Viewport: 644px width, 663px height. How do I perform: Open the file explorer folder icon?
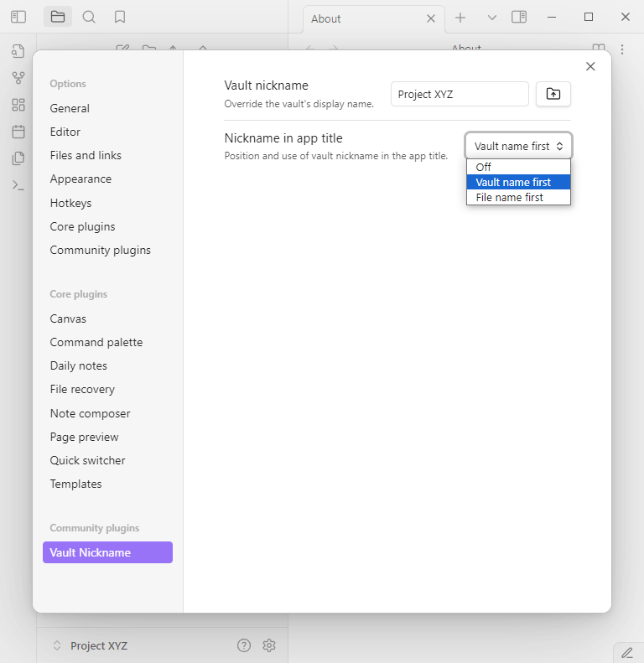58,17
